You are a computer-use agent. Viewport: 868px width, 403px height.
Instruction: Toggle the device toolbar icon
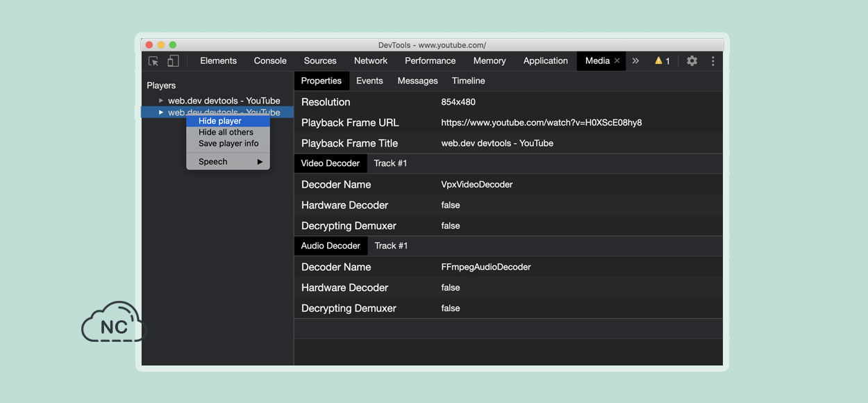click(173, 61)
